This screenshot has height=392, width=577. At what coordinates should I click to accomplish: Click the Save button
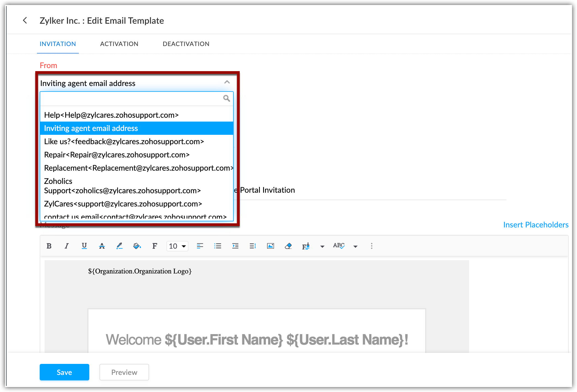pyautogui.click(x=64, y=372)
